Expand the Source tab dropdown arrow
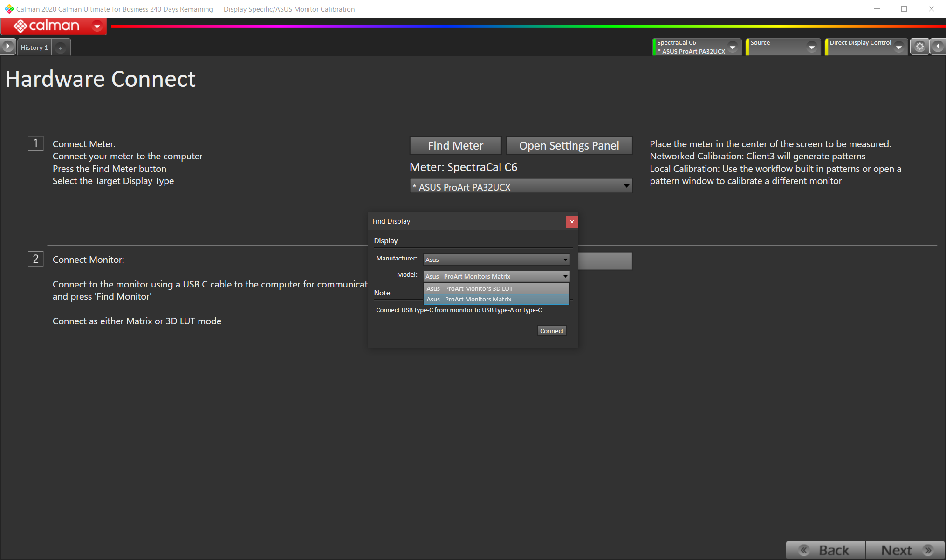This screenshot has width=946, height=560. pyautogui.click(x=812, y=47)
